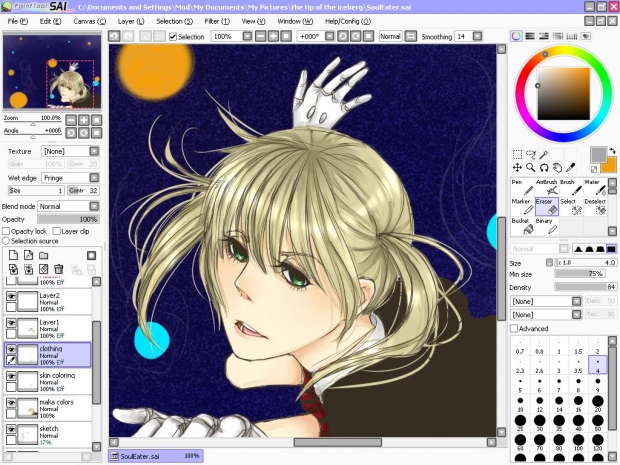This screenshot has height=465, width=620.
Task: Select the AirBrush tool
Action: (546, 187)
